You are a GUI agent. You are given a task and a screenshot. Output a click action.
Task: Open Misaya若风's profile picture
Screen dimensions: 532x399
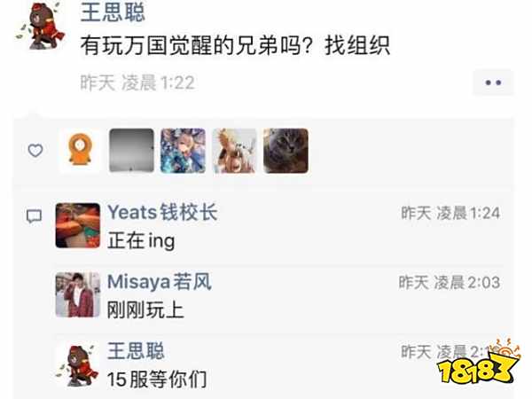coord(78,295)
